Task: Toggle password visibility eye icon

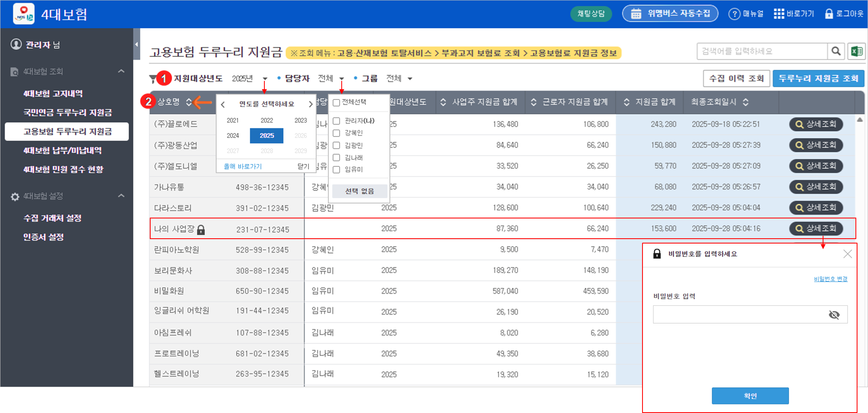Action: click(x=834, y=315)
